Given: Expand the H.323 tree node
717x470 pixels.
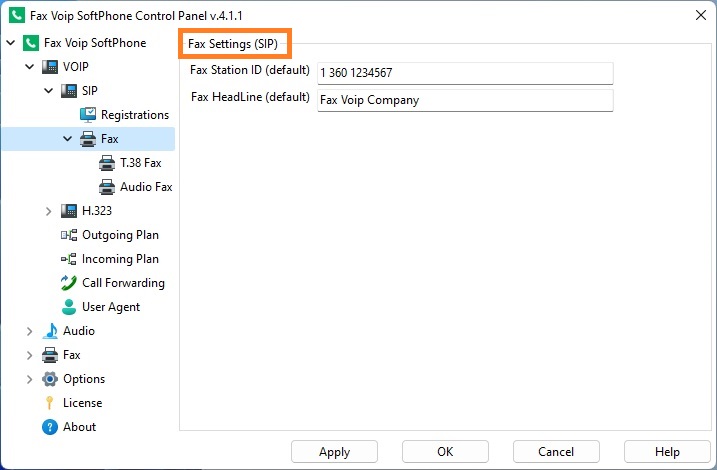Looking at the screenshot, I should [48, 211].
